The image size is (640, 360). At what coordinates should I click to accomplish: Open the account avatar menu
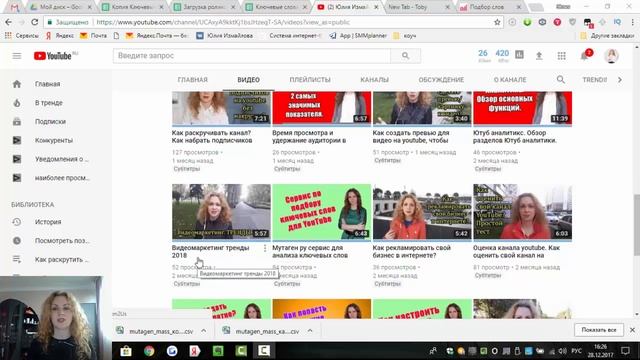click(611, 56)
